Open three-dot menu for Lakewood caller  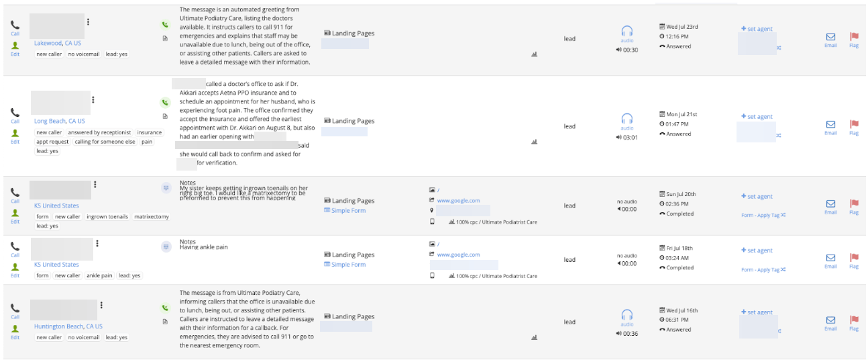88,22
